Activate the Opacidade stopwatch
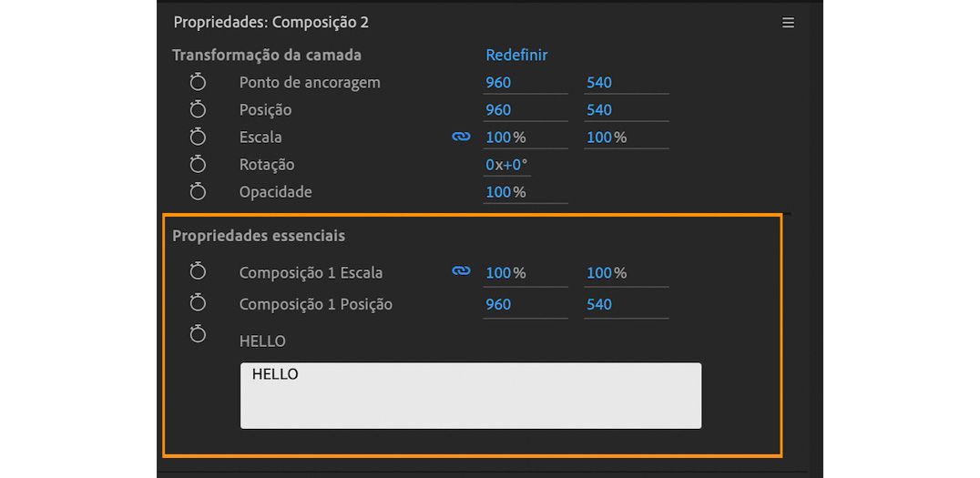The image size is (980, 478). pos(198,191)
